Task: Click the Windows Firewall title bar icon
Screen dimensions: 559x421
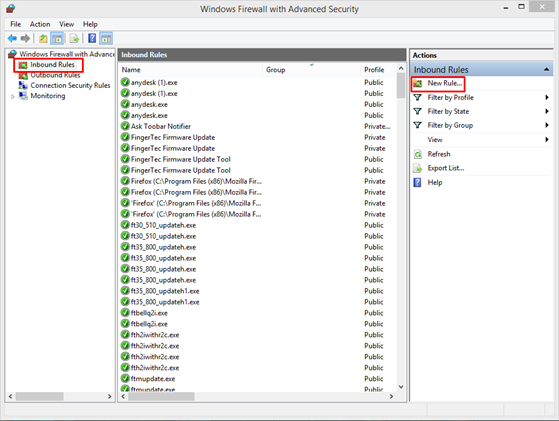Action: [x=10, y=9]
